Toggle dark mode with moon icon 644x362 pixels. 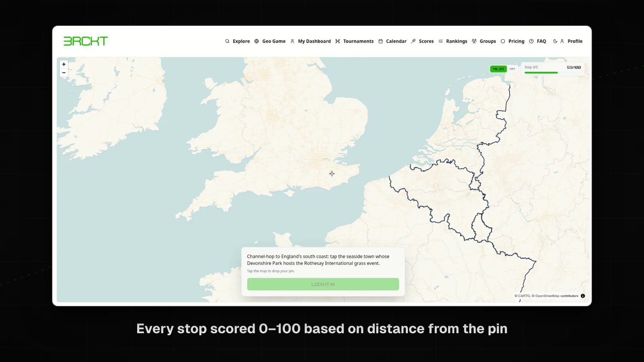pyautogui.click(x=555, y=41)
